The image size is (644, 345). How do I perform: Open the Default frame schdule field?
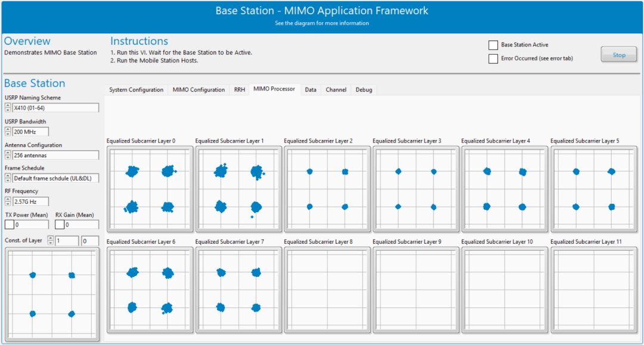(x=55, y=178)
